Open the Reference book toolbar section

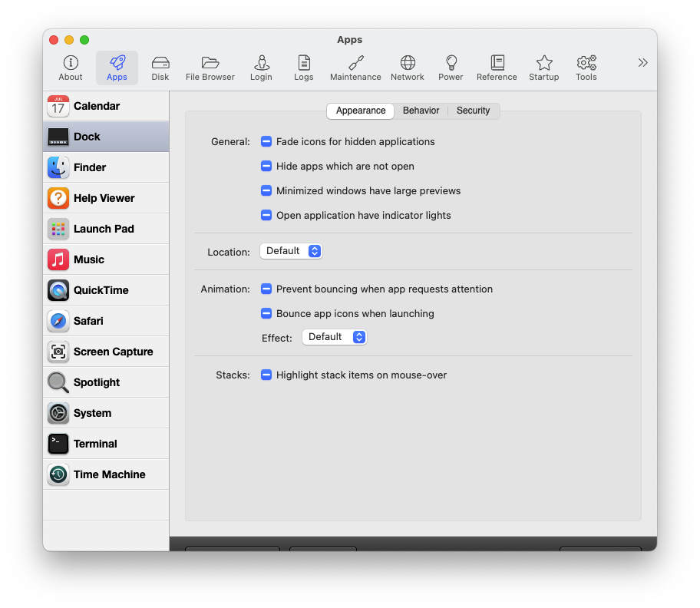(497, 68)
